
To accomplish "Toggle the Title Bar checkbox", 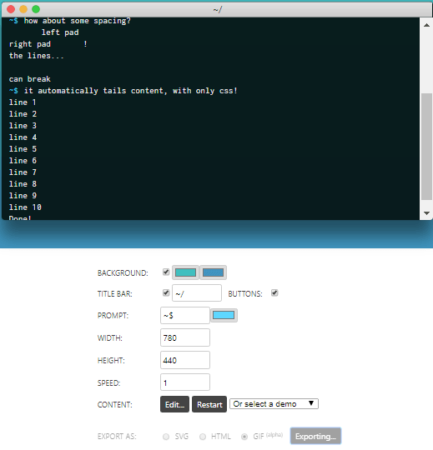I will tap(166, 293).
